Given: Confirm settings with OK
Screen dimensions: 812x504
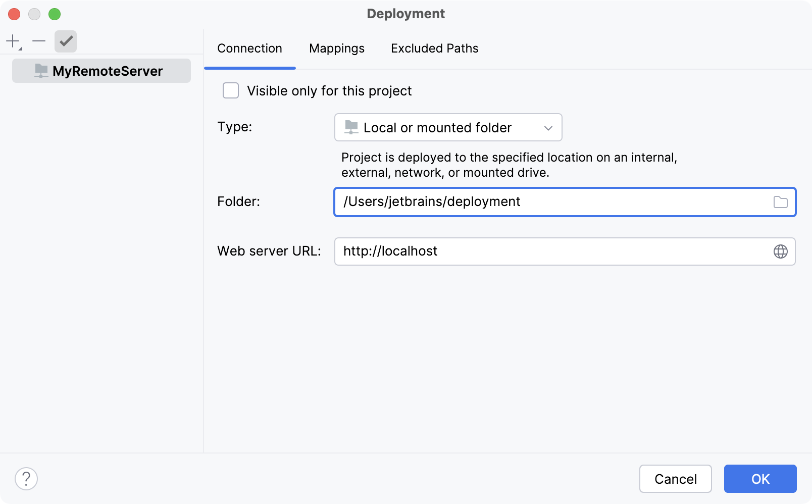Looking at the screenshot, I should [760, 479].
